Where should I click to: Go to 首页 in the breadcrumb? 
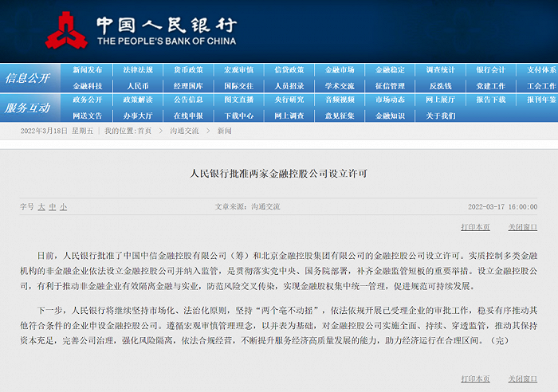click(x=144, y=131)
